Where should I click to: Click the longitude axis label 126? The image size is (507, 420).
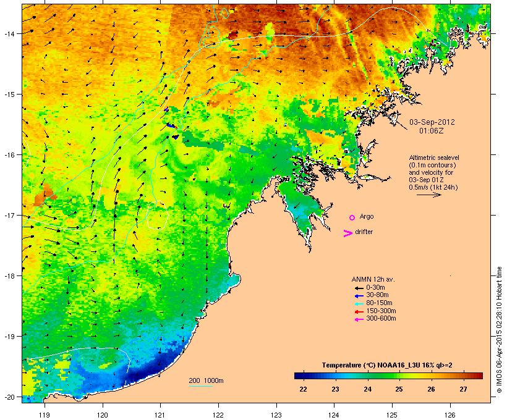[x=450, y=415]
